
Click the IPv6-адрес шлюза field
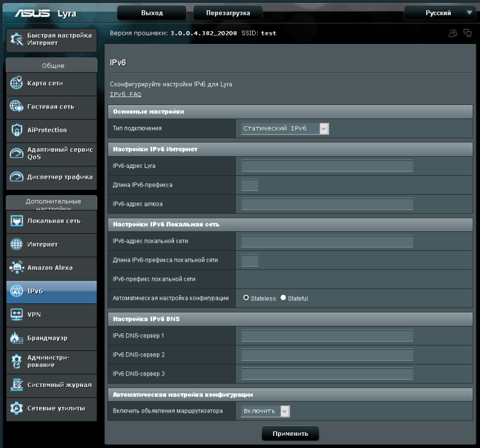coord(327,204)
